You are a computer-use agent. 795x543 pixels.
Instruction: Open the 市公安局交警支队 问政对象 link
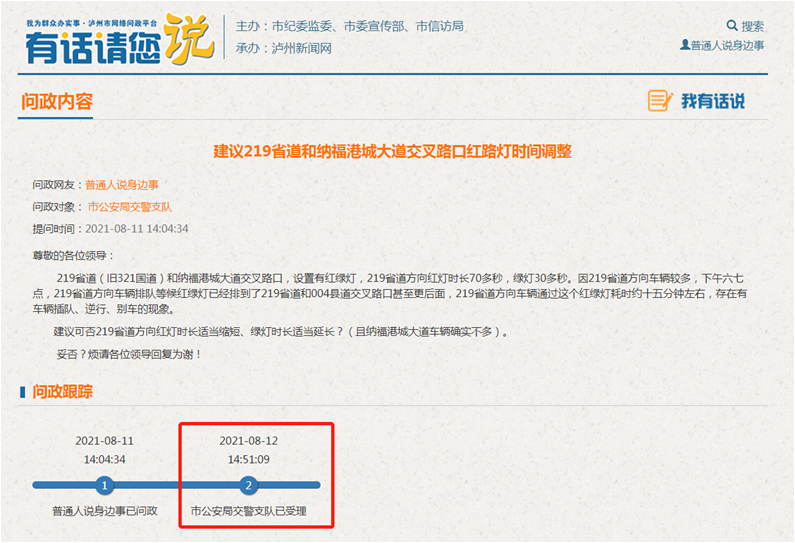pyautogui.click(x=130, y=207)
